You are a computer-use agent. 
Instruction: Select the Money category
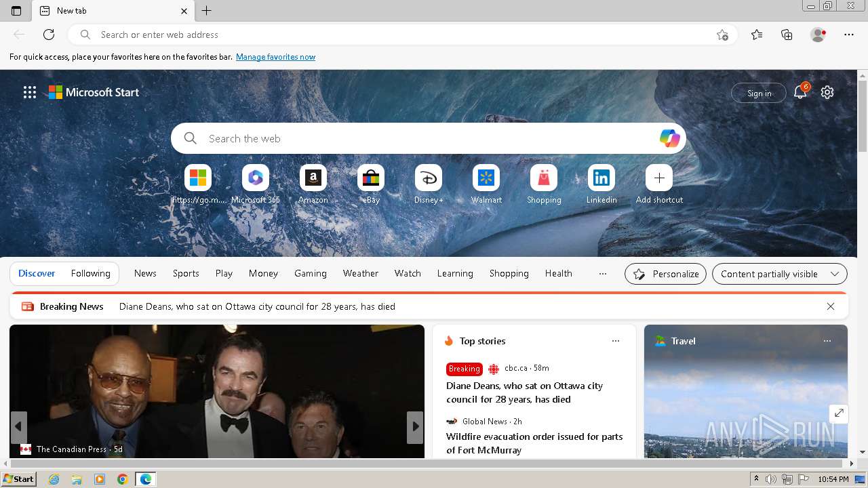click(x=263, y=274)
